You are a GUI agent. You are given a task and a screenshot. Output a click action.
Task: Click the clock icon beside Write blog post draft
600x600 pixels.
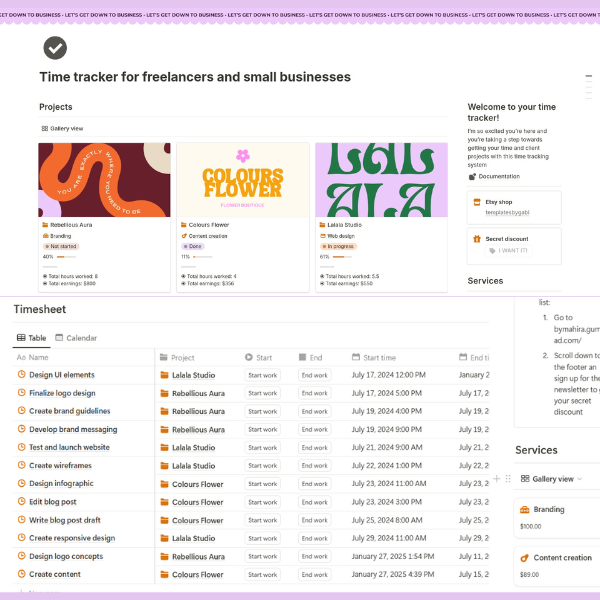coord(21,519)
